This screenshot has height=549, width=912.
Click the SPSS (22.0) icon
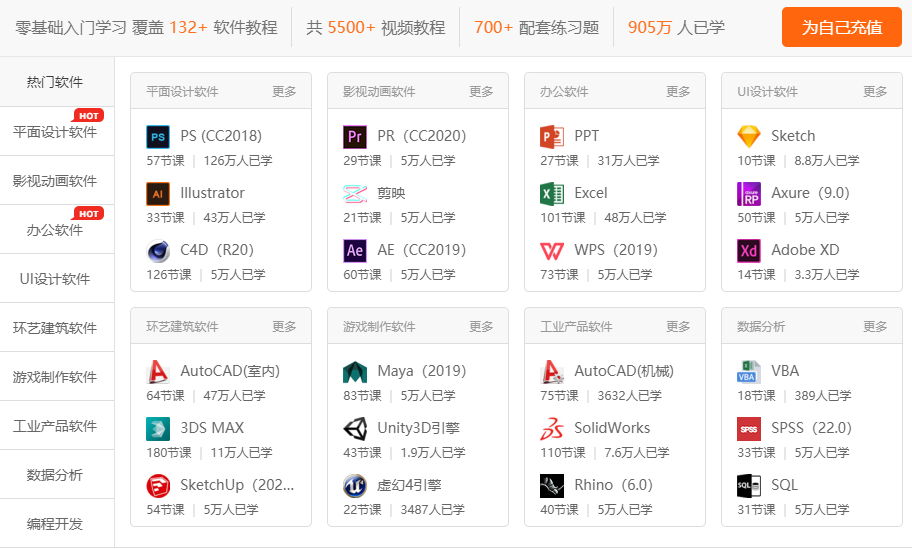click(749, 429)
